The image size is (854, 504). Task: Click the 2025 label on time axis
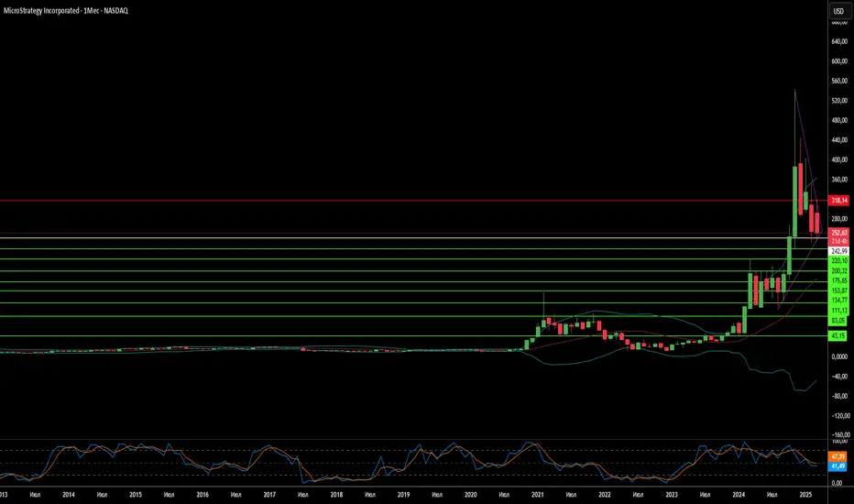tap(805, 494)
